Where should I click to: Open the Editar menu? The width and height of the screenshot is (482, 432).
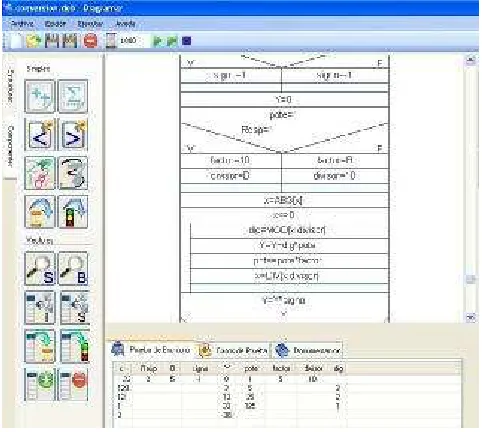coord(55,24)
